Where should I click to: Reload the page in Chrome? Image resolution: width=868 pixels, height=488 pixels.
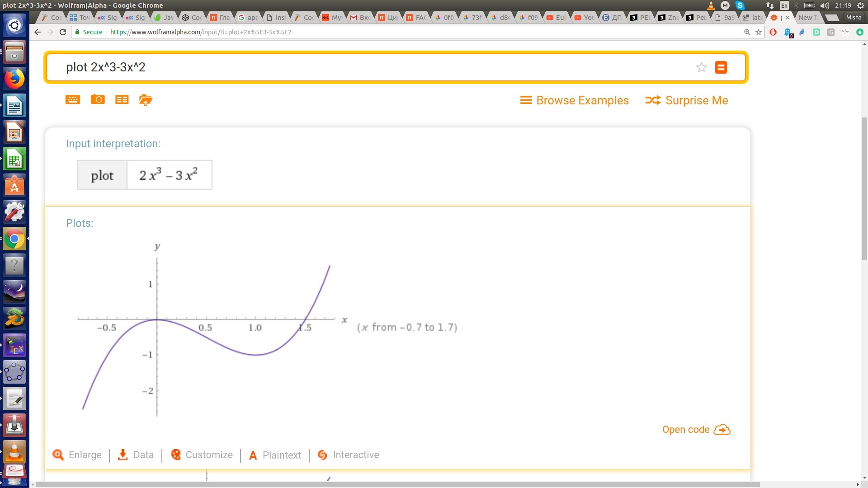click(x=63, y=32)
